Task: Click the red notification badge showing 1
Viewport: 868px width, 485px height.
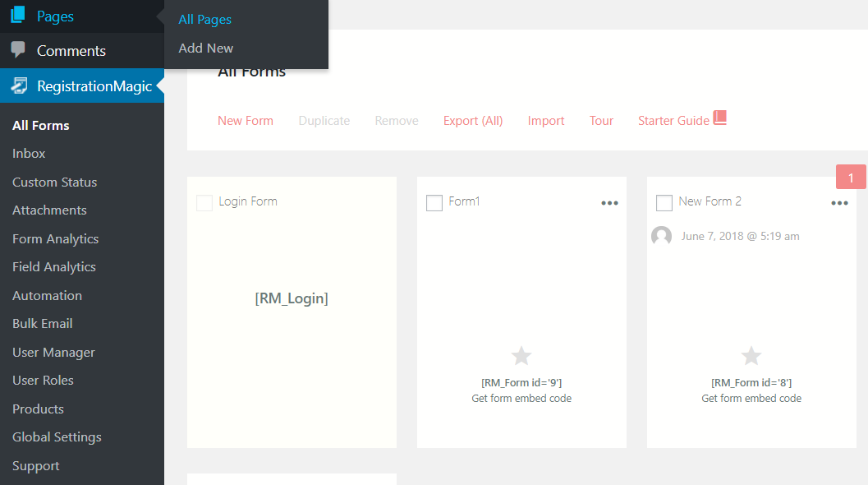Action: [851, 178]
